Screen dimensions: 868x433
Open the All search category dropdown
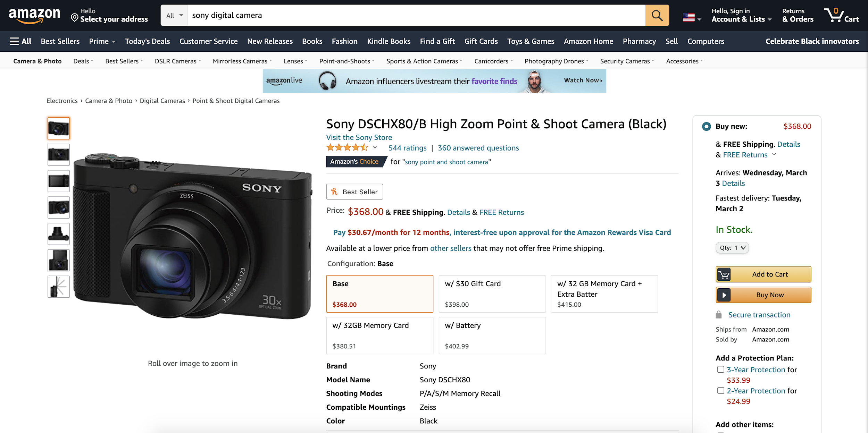tap(174, 15)
